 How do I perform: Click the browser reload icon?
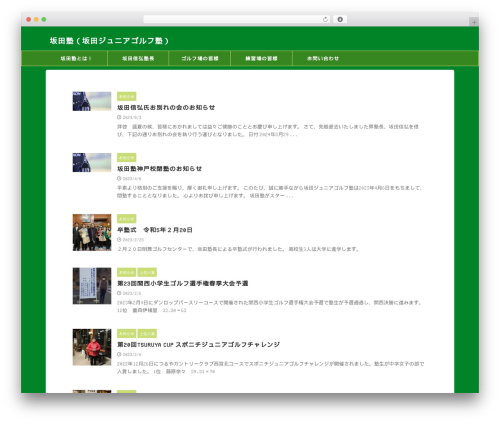[325, 19]
